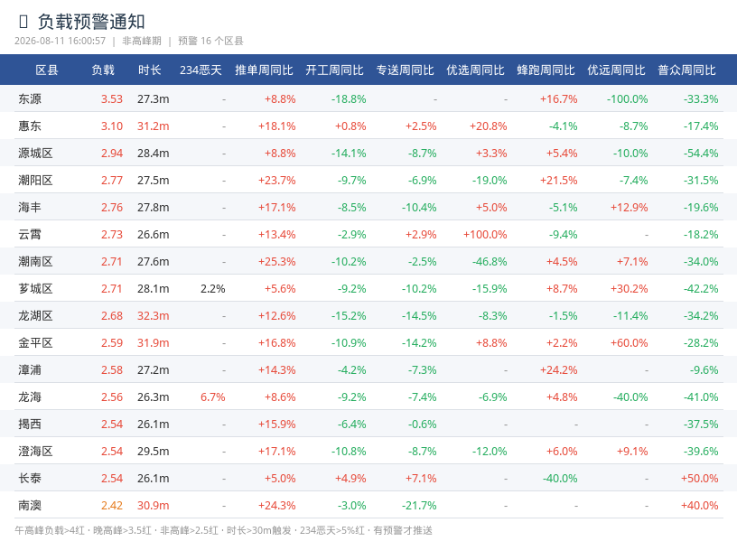The image size is (737, 560).
Task: Select the 南澳 district row name
Action: coord(30,506)
